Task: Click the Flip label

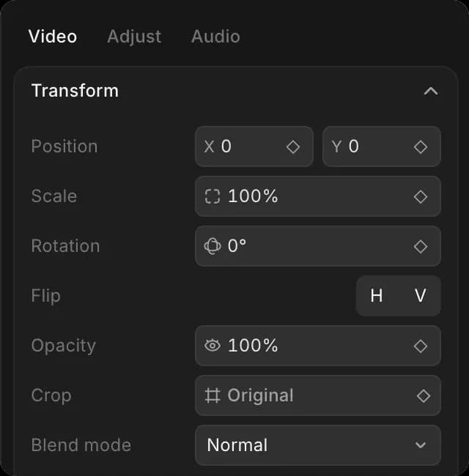Action: [46, 296]
